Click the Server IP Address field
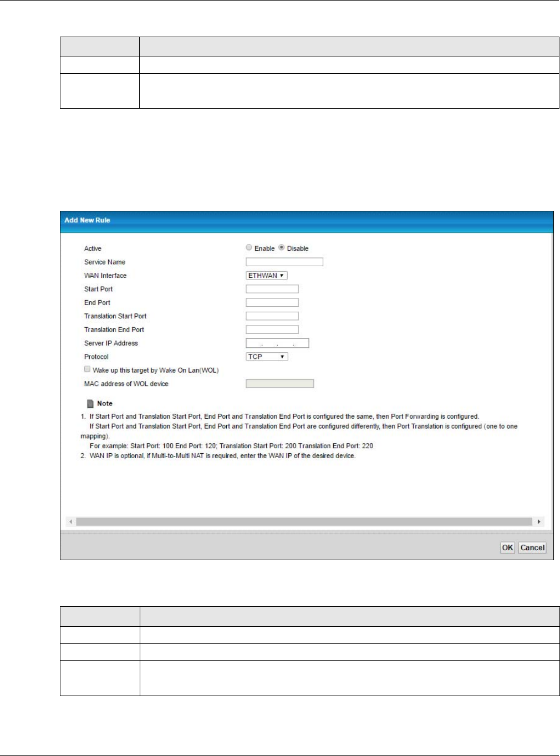The height and width of the screenshot is (756, 560). click(x=277, y=343)
